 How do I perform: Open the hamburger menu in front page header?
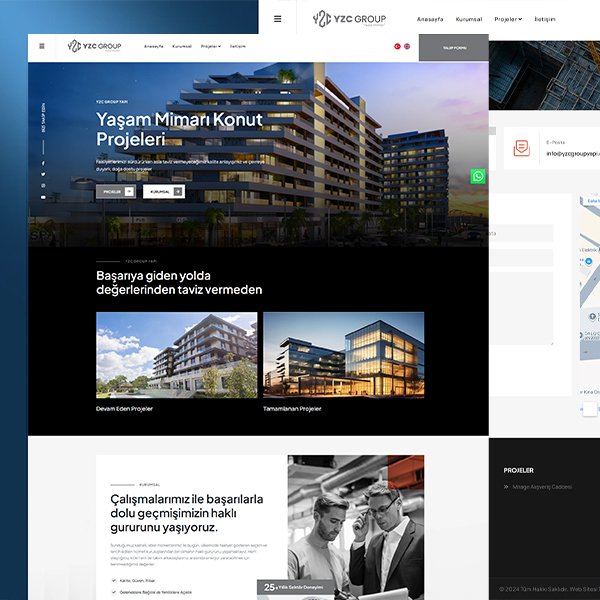pos(42,46)
